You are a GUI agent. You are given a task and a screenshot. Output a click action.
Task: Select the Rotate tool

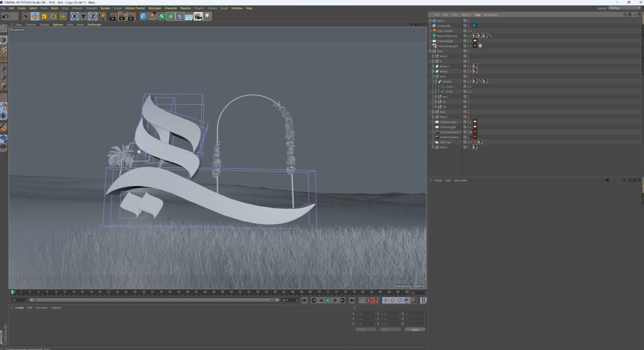53,17
